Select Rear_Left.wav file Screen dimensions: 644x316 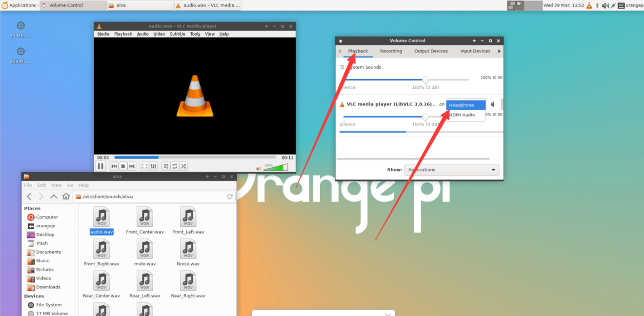(145, 285)
